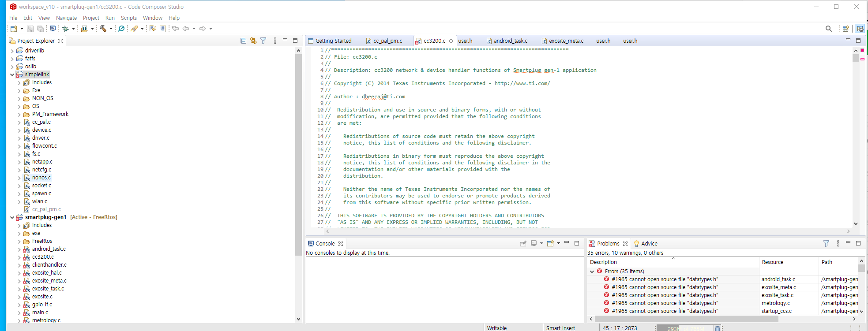Switch to the exosite_meta.c editor tab
The image size is (868, 331).
click(562, 41)
